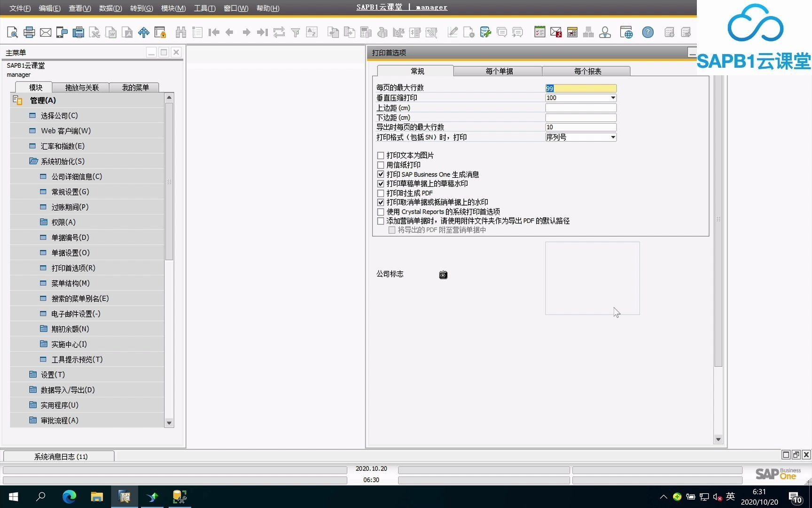Uncheck 打印草稿单据上的草稿水印

[x=380, y=183]
